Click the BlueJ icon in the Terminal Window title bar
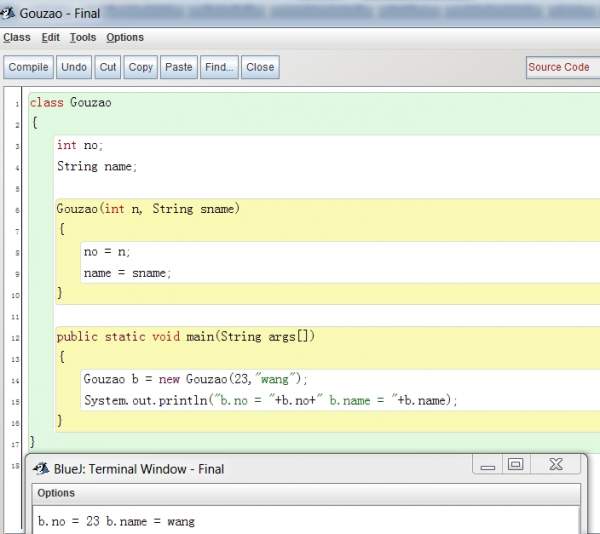Screen dimensions: 600x534 [40, 468]
